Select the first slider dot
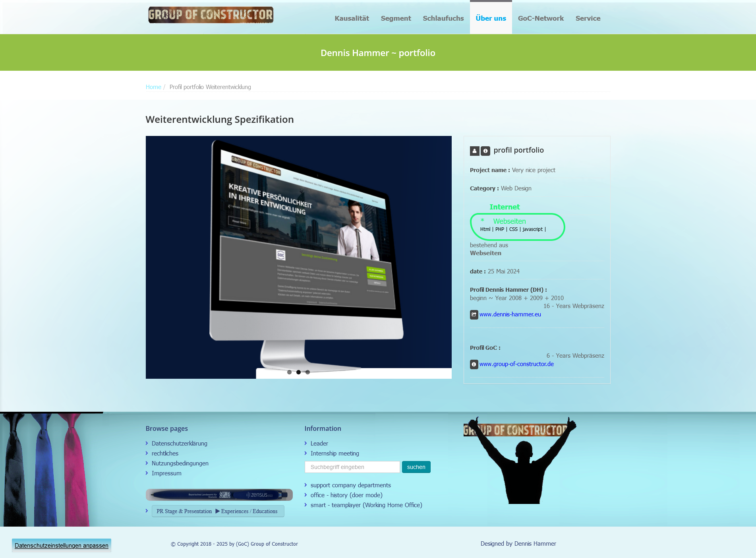 click(x=289, y=372)
